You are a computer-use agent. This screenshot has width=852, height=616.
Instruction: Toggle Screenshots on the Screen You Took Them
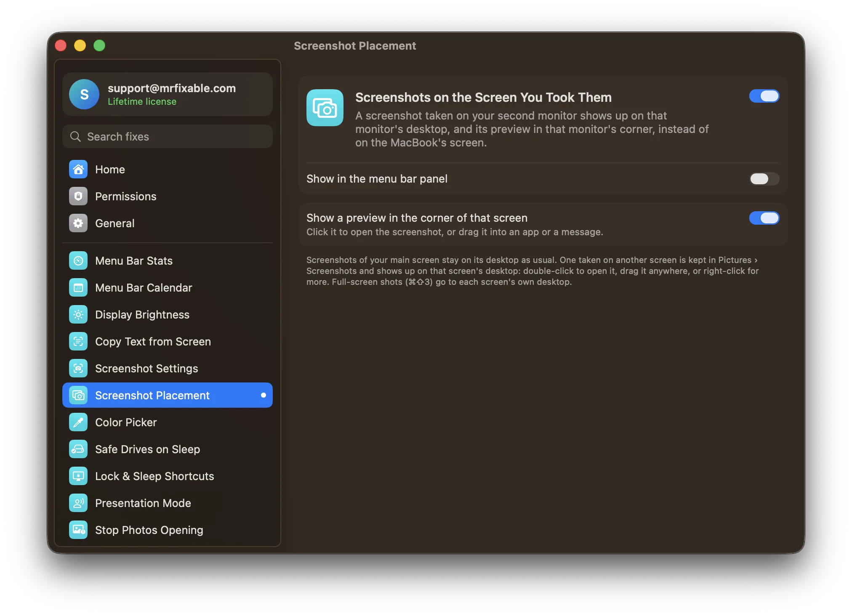point(764,96)
